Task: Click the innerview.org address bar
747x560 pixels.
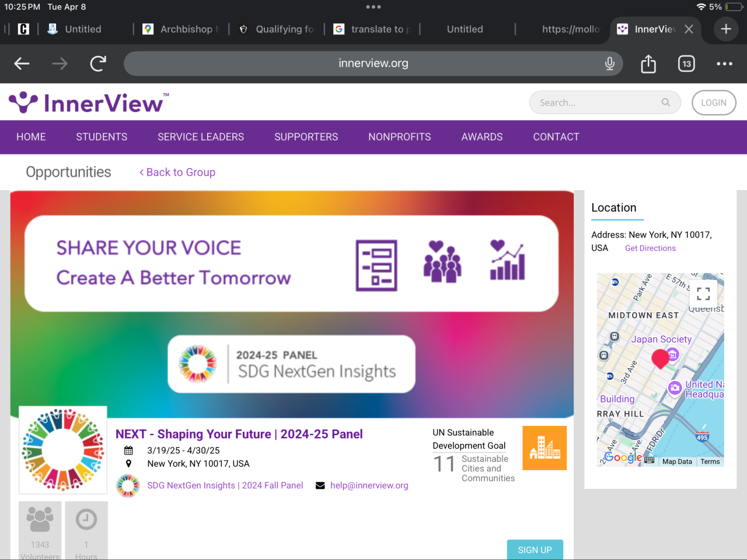Action: [373, 63]
